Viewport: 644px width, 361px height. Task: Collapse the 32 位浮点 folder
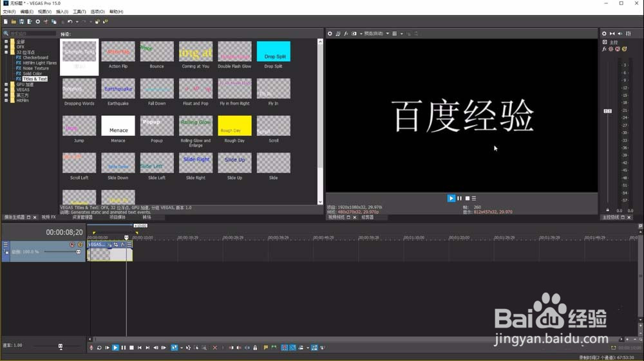click(x=6, y=52)
